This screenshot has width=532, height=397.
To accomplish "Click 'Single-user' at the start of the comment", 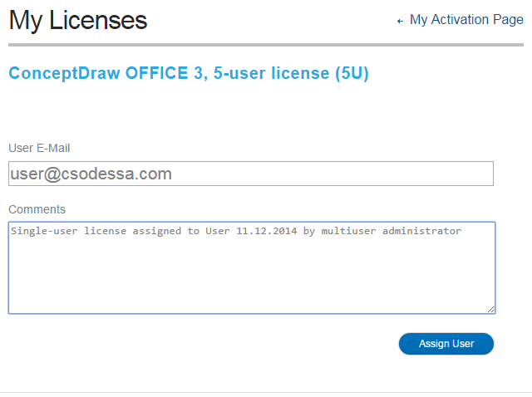I will point(44,231).
